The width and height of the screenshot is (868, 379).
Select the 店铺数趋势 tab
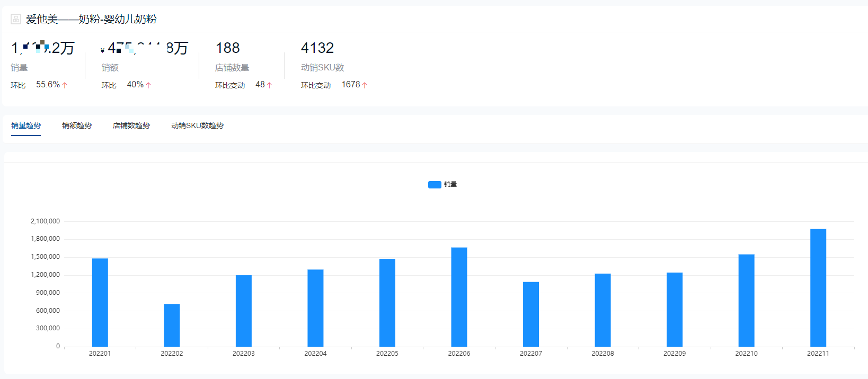coord(131,125)
